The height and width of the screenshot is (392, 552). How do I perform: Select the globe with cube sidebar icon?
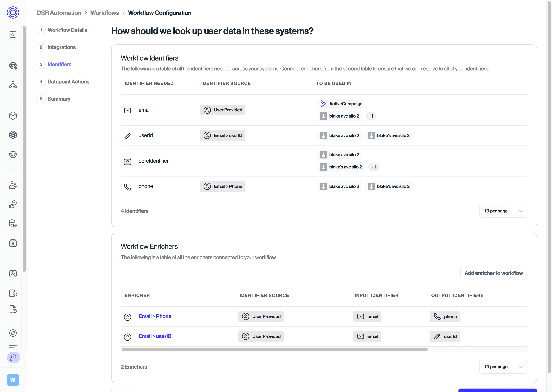(13, 65)
